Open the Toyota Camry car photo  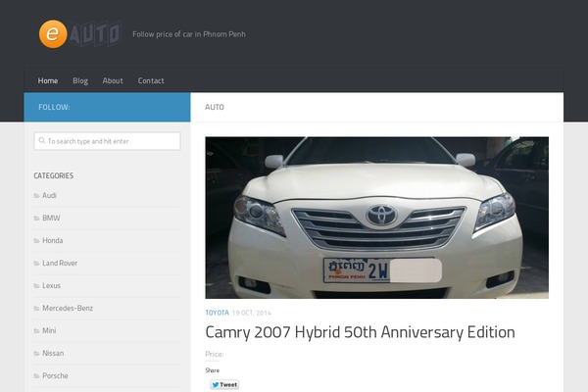point(377,218)
